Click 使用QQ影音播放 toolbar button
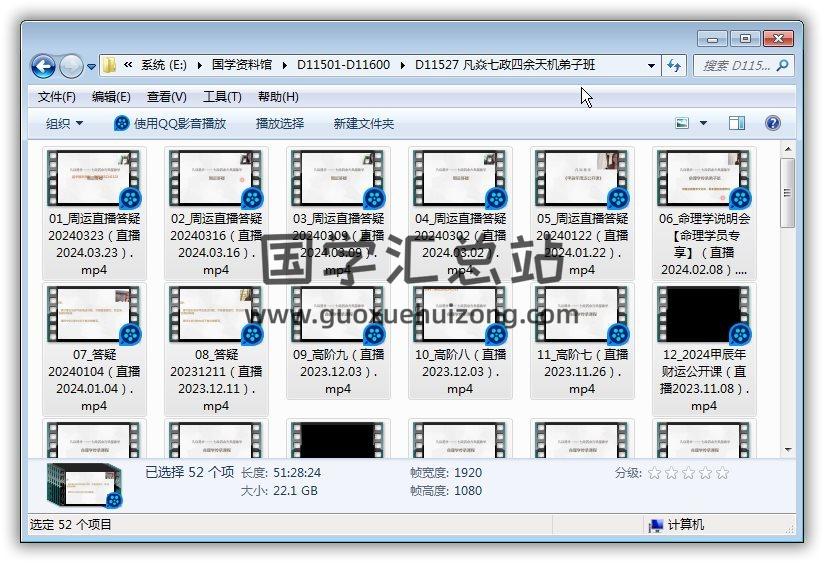This screenshot has height=563, width=824. (170, 124)
